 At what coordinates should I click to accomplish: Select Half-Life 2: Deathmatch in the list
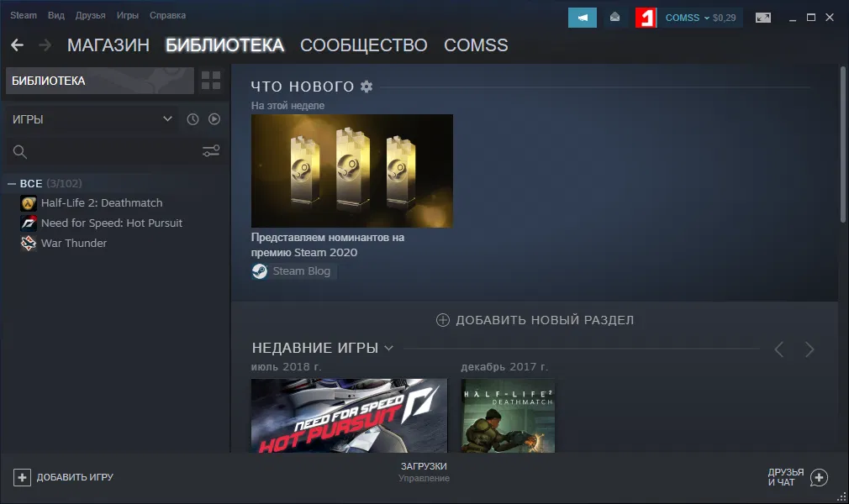click(x=101, y=203)
